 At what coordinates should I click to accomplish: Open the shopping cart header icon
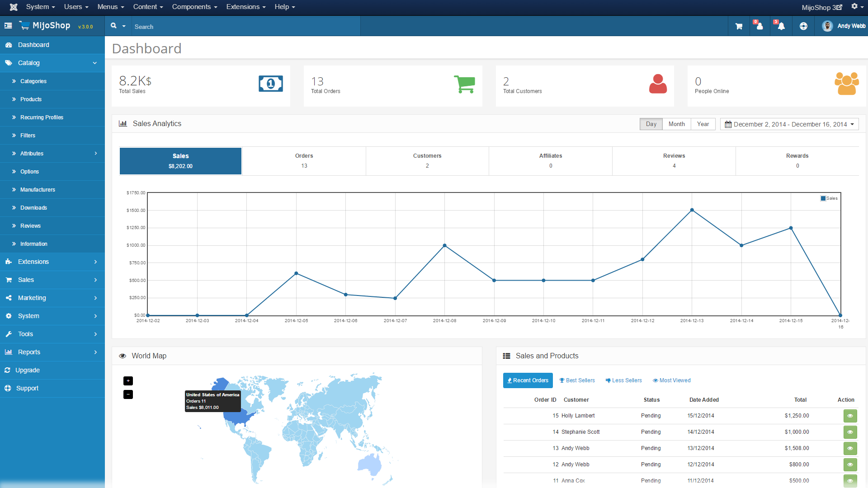point(739,26)
